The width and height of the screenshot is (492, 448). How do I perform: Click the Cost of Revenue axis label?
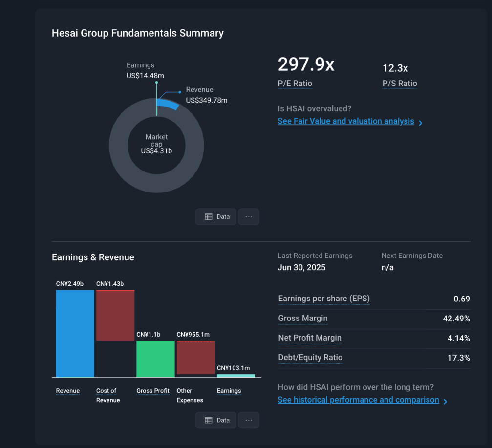108,395
